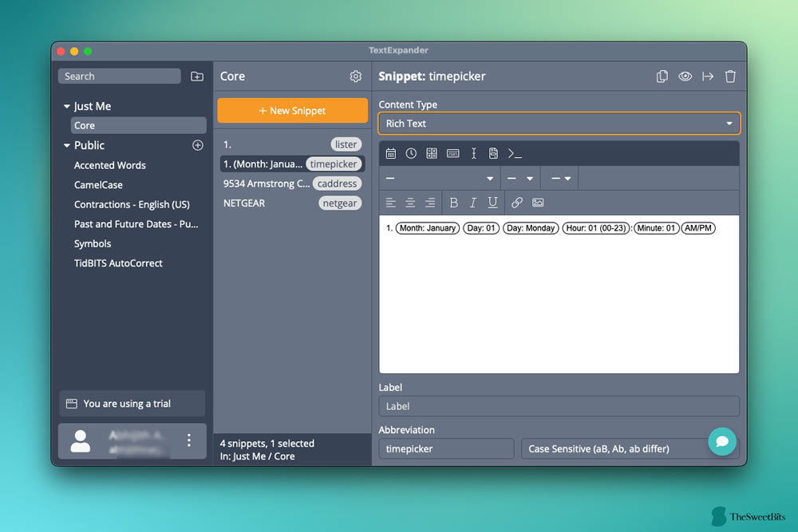Delete the timepicker snippet using the trash icon
This screenshot has height=532, width=798.
tap(730, 77)
